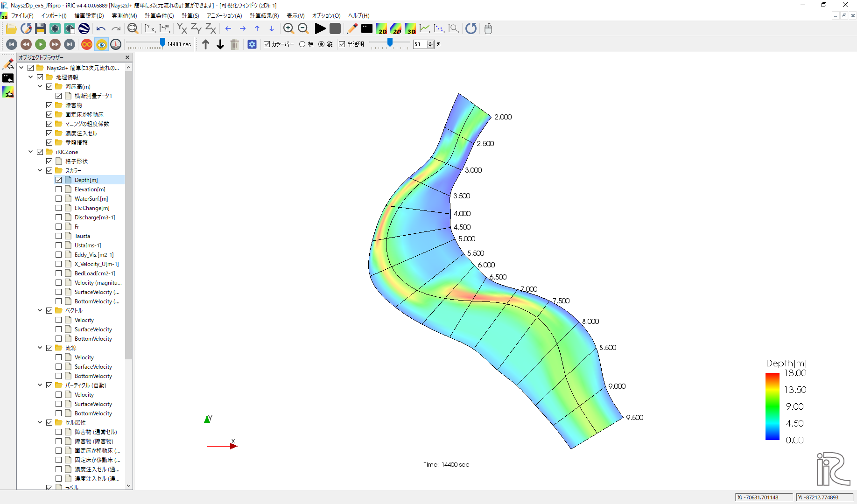
Task: Move selected item down with arrow
Action: (220, 44)
